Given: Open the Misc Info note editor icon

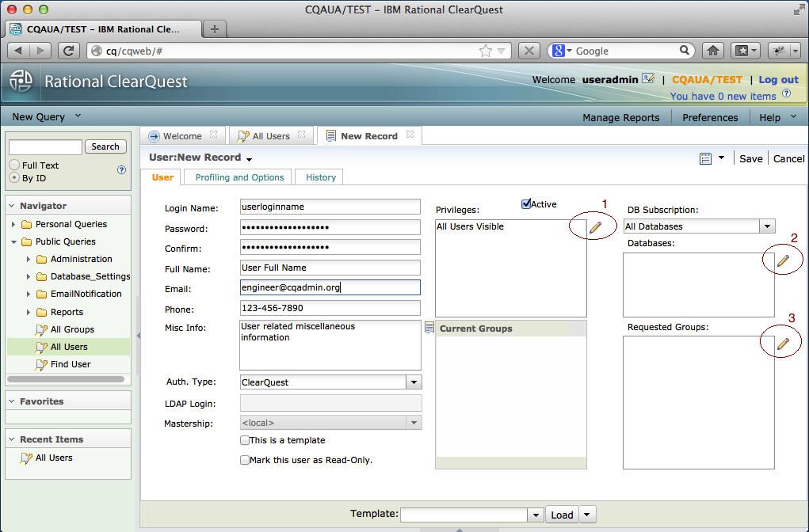Looking at the screenshot, I should click(429, 327).
